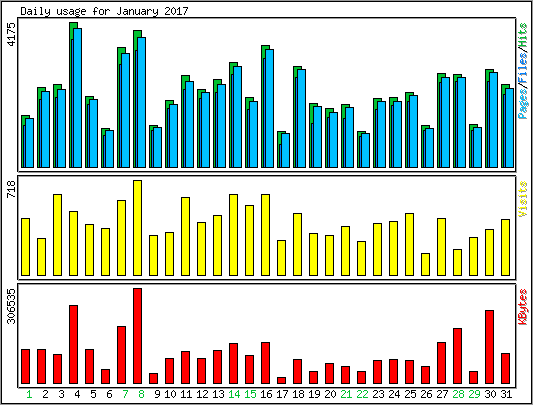533x405 pixels.
Task: Click the yellow visits bar for day 26
Action: 425,264
